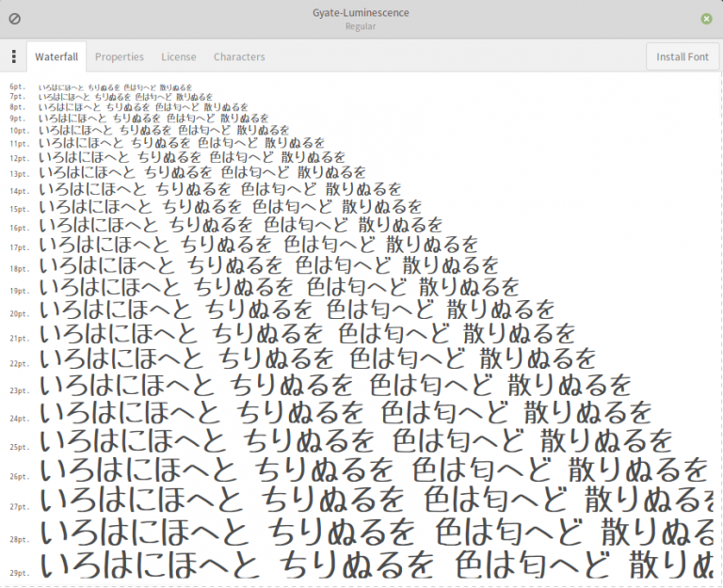
Task: View the License tab
Action: [x=178, y=56]
